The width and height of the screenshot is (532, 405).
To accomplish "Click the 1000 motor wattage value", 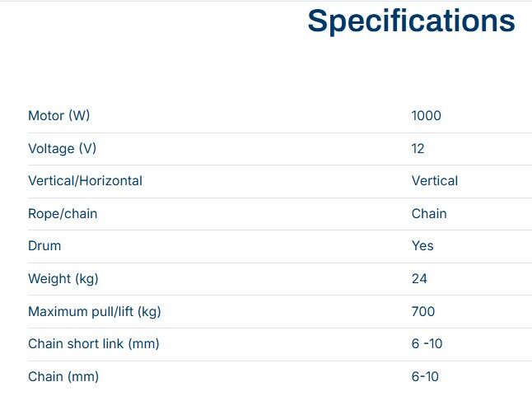I will pyautogui.click(x=426, y=116).
